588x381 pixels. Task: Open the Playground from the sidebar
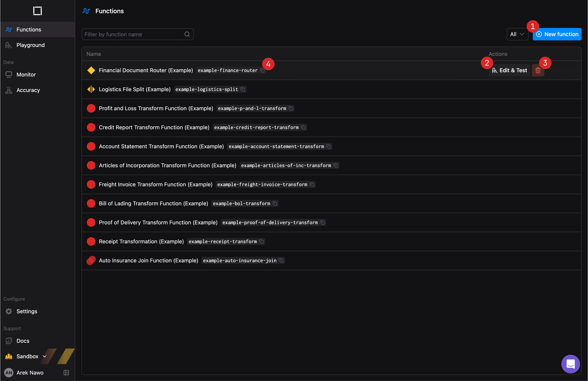pyautogui.click(x=30, y=45)
